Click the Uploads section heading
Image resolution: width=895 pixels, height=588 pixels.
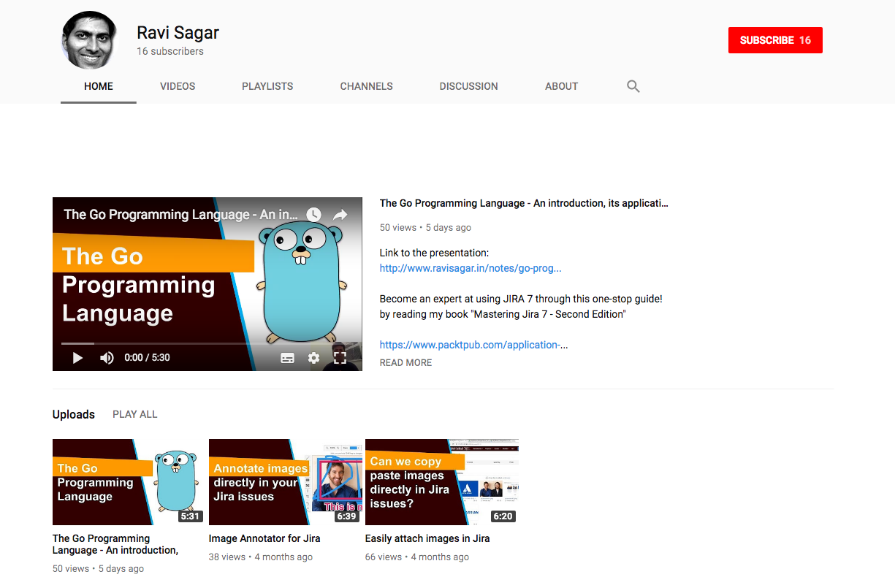pyautogui.click(x=74, y=414)
